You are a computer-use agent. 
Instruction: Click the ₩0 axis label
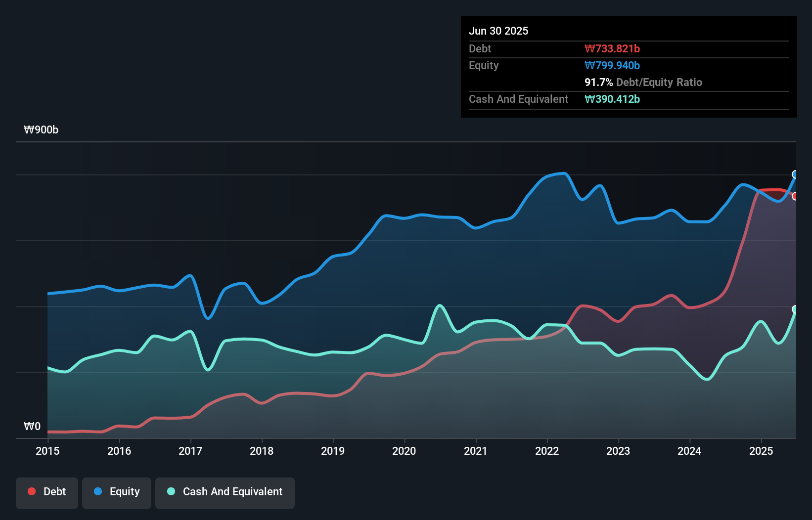point(33,426)
